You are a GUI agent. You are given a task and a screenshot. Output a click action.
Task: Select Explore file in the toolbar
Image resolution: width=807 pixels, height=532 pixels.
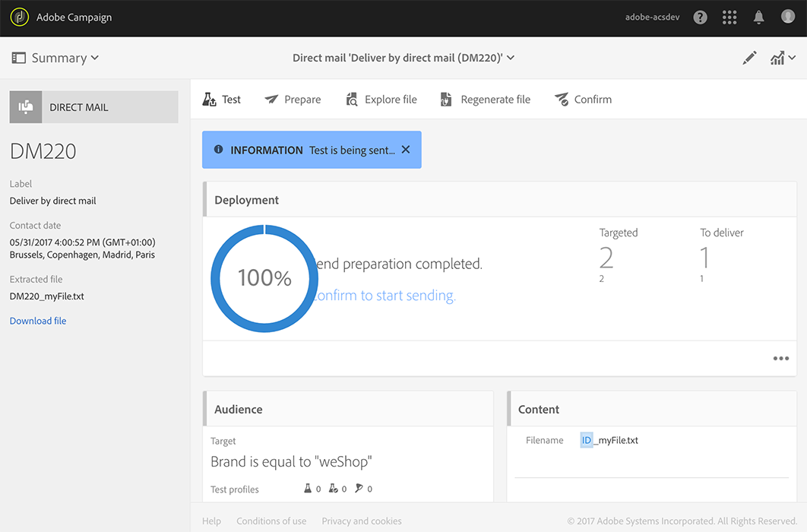[x=381, y=100]
